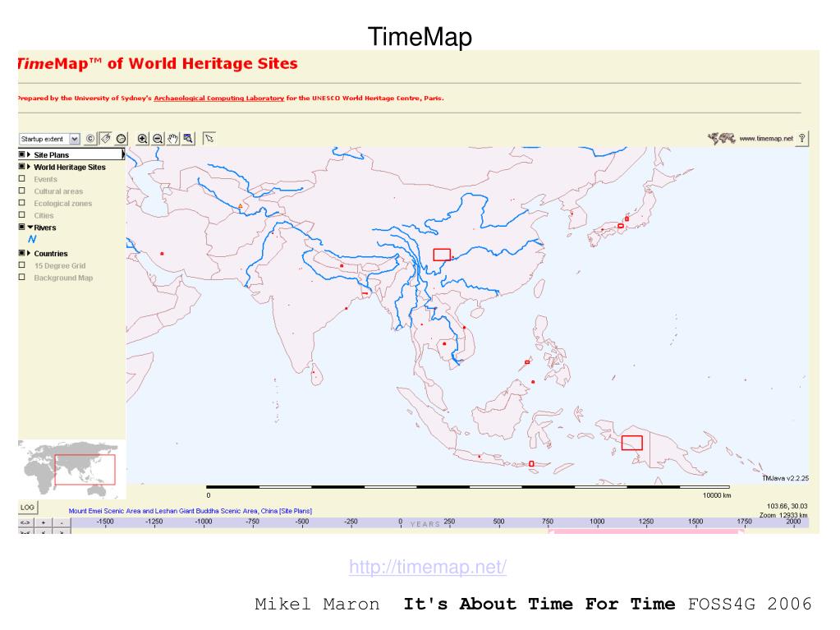Expand the World Heritage Sites layer
Screen dimensions: 840x630
(29, 167)
